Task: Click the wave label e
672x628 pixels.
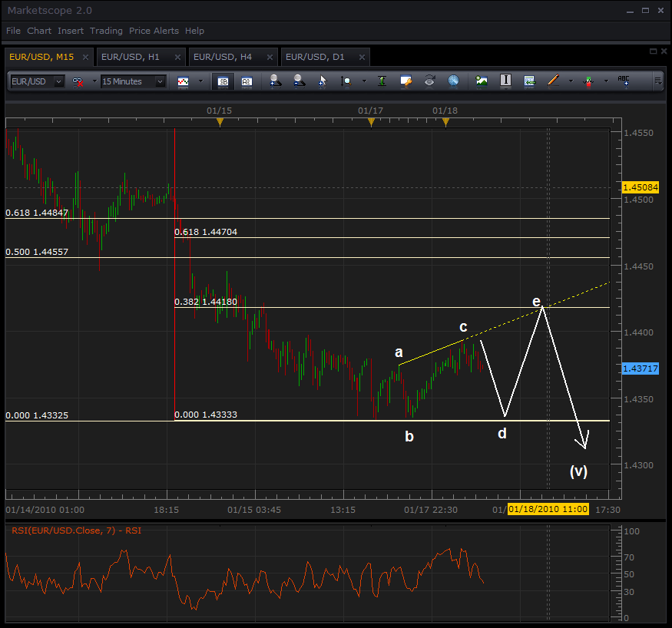Action: coord(536,302)
